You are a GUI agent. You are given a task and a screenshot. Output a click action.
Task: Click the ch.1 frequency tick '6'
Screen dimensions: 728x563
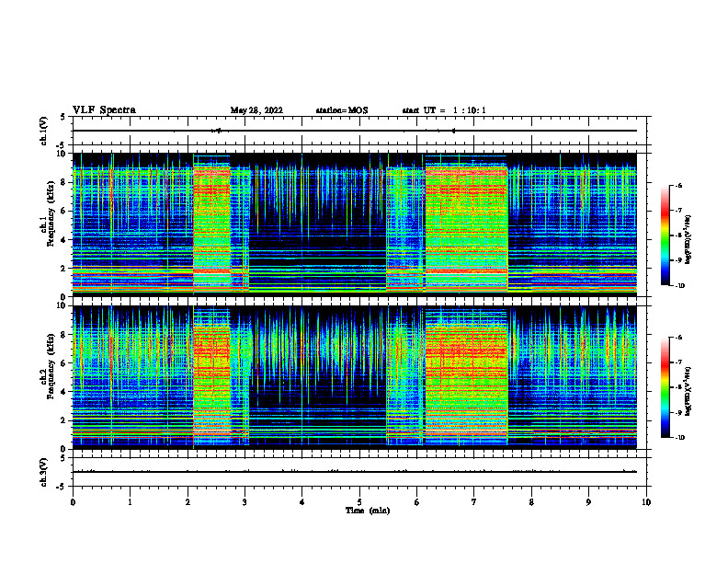click(x=64, y=211)
